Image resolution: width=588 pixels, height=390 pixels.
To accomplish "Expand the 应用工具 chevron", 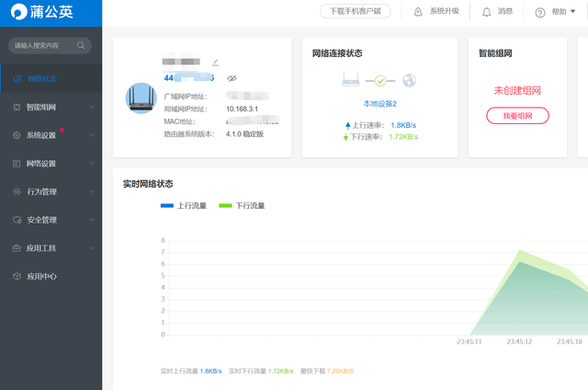I will 92,247.
